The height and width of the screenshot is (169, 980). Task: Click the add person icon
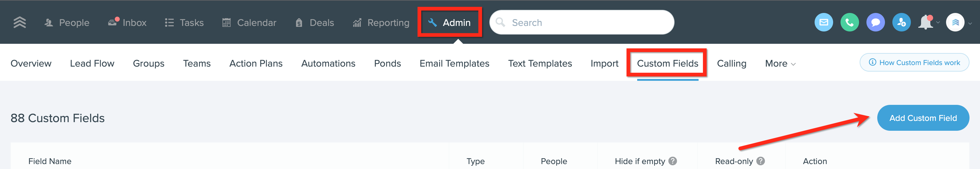tap(901, 23)
